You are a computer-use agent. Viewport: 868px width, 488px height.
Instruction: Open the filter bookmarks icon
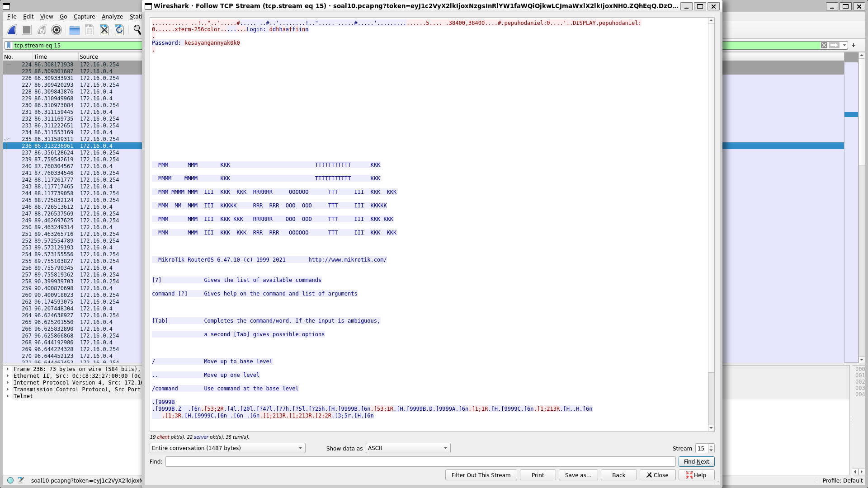point(8,45)
